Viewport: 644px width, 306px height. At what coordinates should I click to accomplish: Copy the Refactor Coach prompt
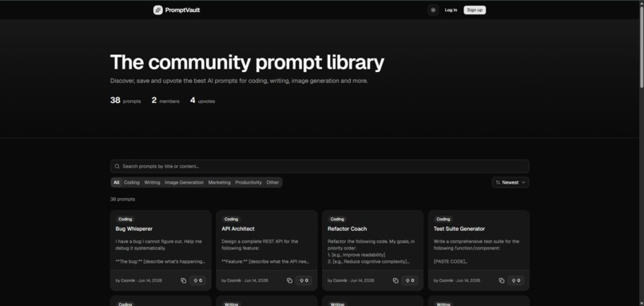(396, 280)
